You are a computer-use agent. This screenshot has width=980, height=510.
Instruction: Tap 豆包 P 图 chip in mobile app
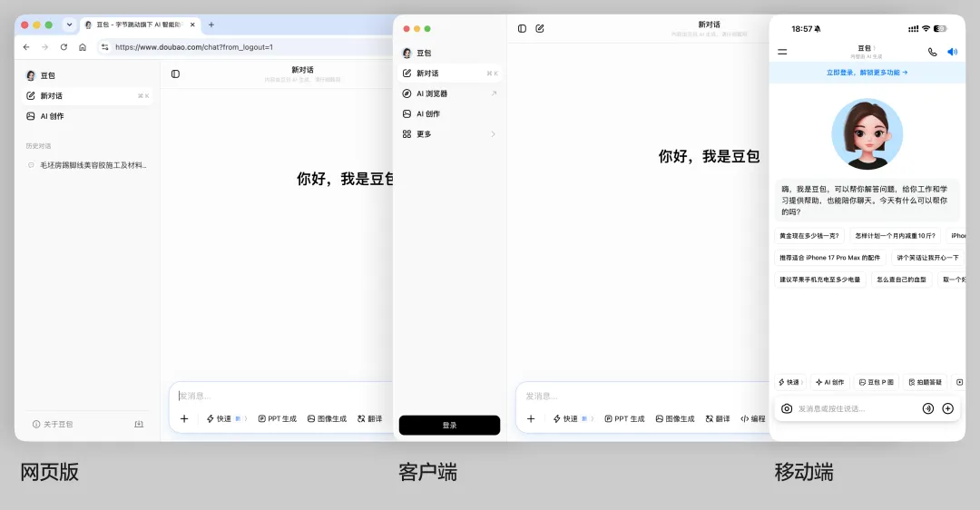[x=877, y=382]
